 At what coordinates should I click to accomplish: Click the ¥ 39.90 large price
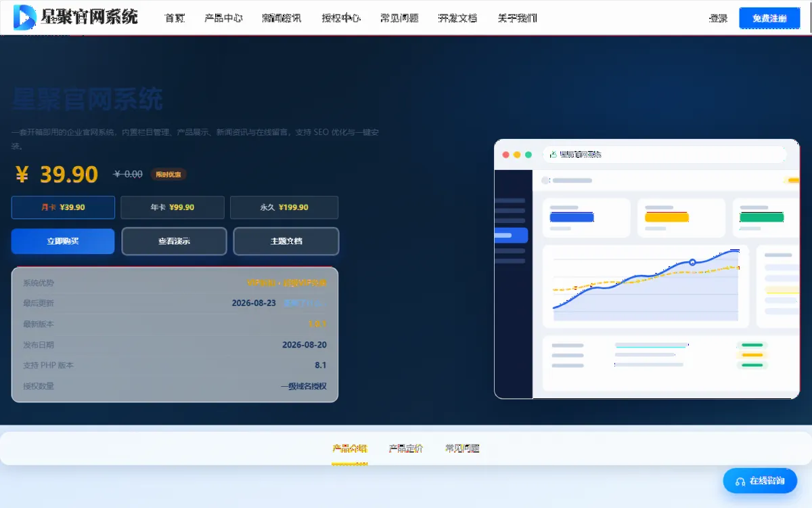pos(57,175)
